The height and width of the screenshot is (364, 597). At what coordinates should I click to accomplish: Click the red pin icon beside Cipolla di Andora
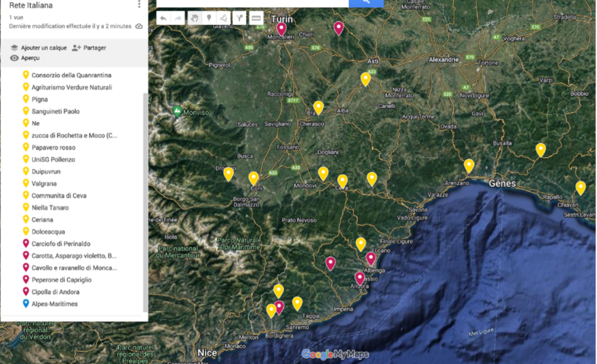[x=26, y=291]
